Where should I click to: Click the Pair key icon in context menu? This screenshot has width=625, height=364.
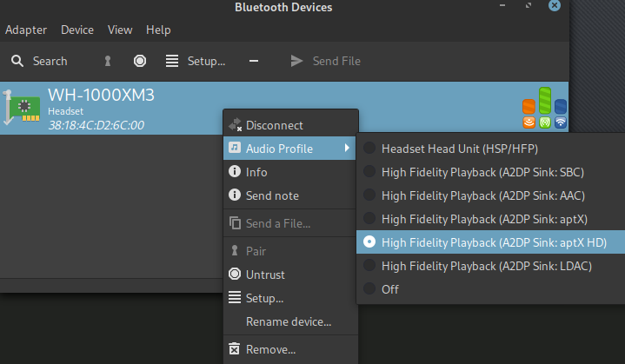coord(235,250)
